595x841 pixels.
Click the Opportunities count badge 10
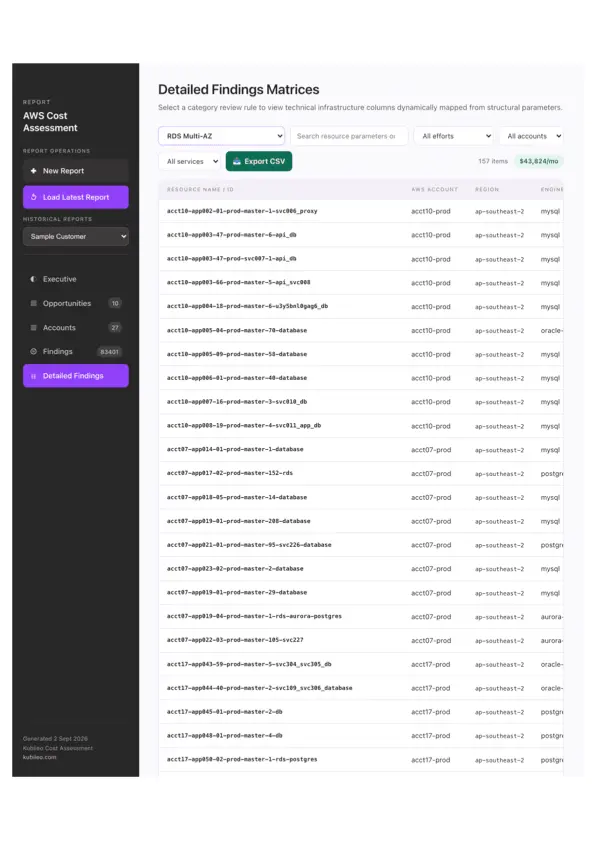click(x=115, y=303)
